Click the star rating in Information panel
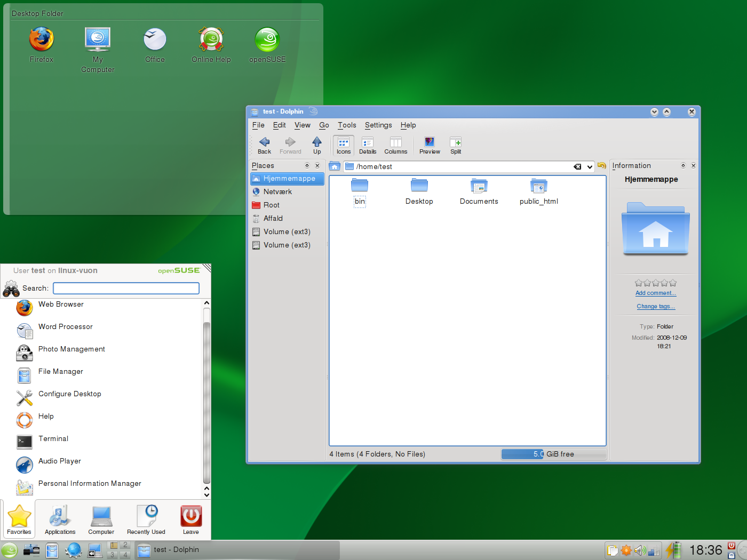The height and width of the screenshot is (560, 747). tap(656, 283)
